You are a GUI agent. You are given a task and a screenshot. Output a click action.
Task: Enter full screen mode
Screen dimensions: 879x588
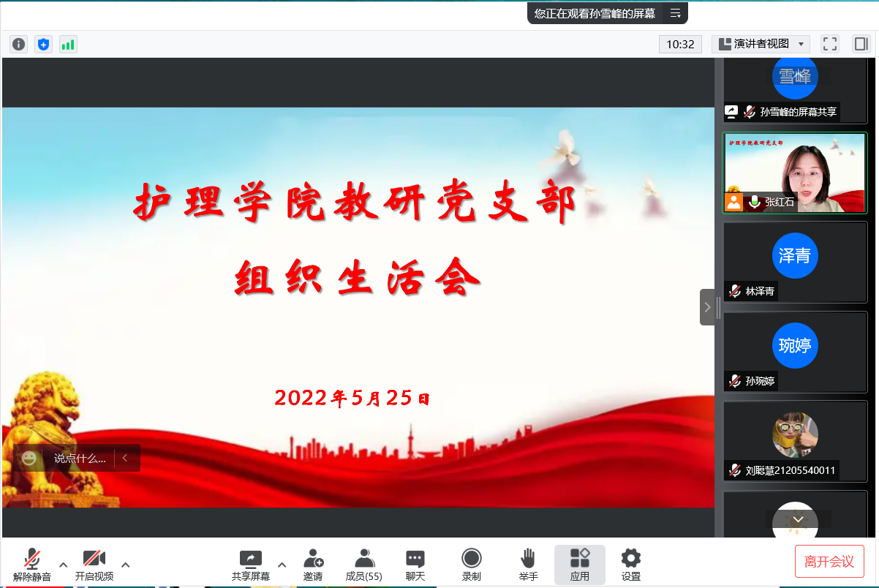(830, 44)
